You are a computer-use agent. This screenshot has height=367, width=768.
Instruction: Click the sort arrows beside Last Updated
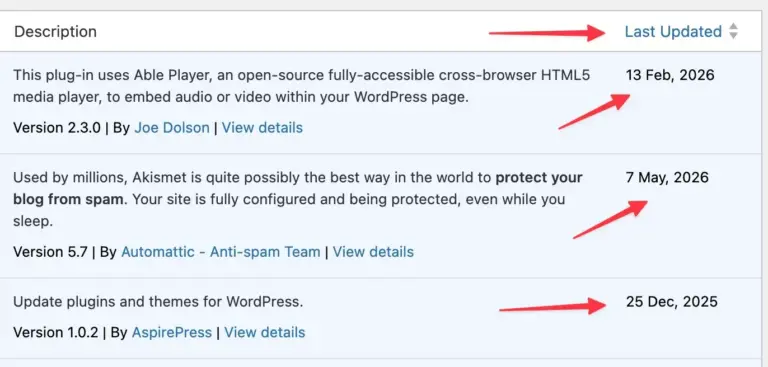pyautogui.click(x=733, y=31)
